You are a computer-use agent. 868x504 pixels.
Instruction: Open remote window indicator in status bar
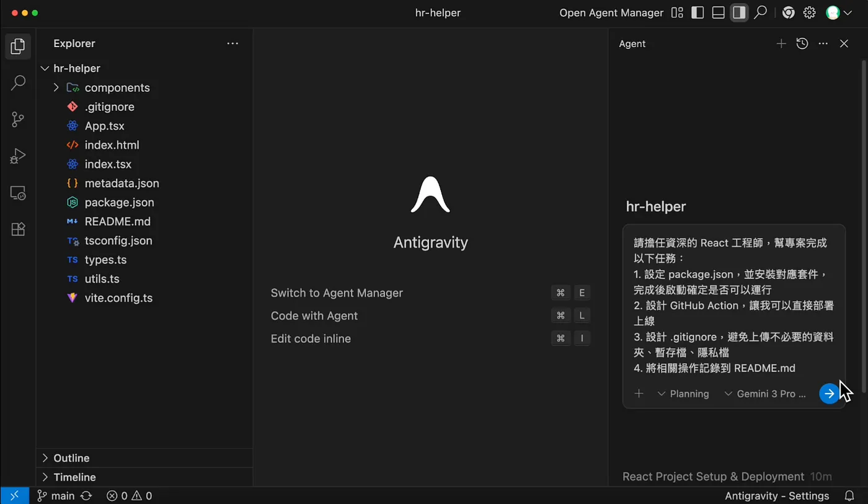14,496
